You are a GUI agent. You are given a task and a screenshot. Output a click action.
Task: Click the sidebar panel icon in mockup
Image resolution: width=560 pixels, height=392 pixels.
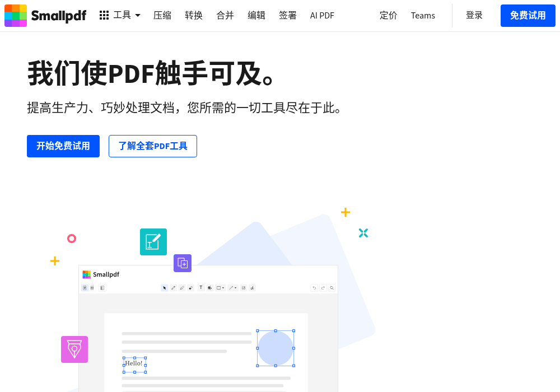102,288
